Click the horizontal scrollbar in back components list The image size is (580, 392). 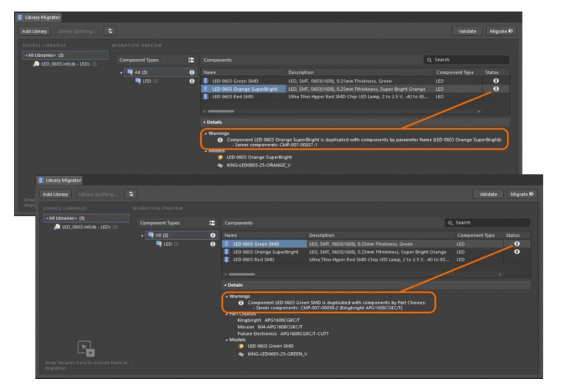point(221,111)
